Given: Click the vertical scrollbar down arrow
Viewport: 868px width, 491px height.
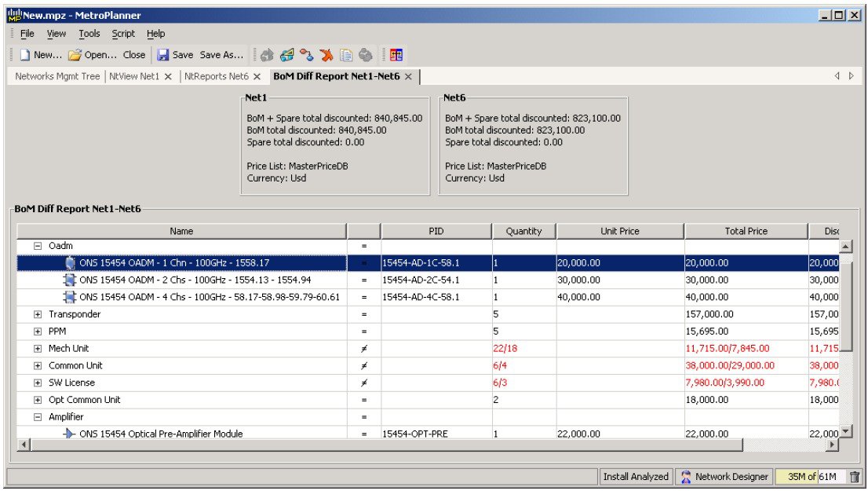Looking at the screenshot, I should tap(846, 432).
